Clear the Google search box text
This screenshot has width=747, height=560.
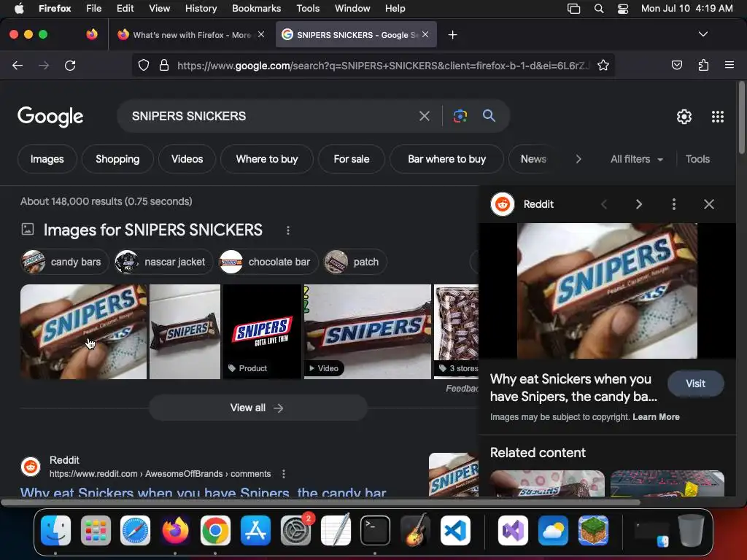point(424,116)
